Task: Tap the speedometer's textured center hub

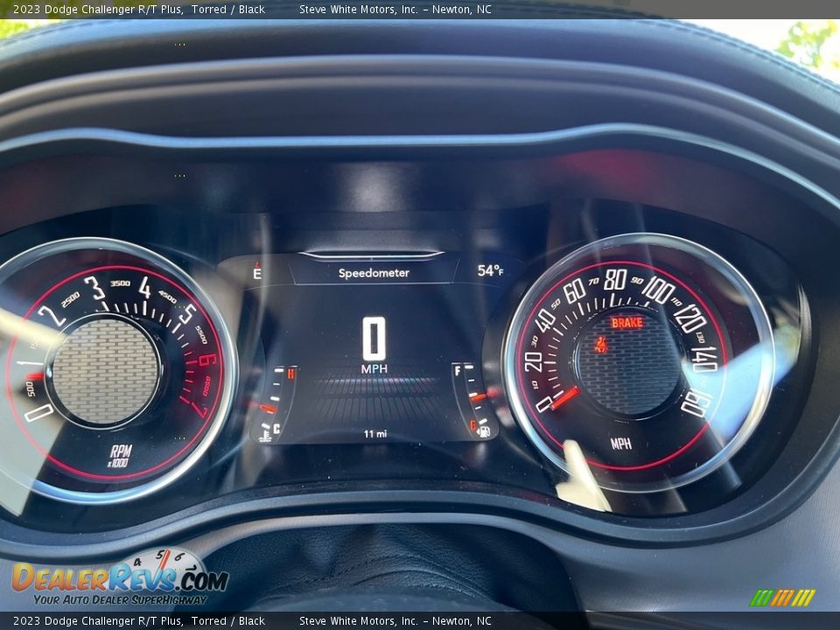Action: coord(629,362)
